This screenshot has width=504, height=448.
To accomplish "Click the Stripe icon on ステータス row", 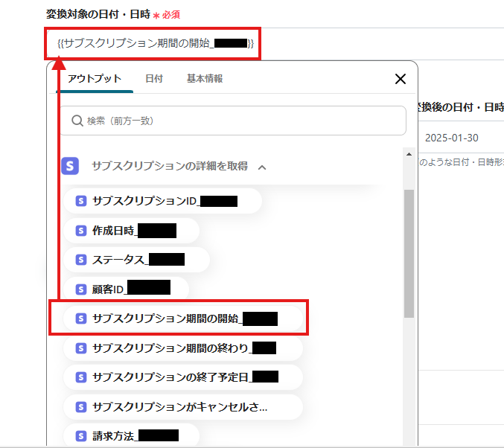I will click(x=81, y=260).
